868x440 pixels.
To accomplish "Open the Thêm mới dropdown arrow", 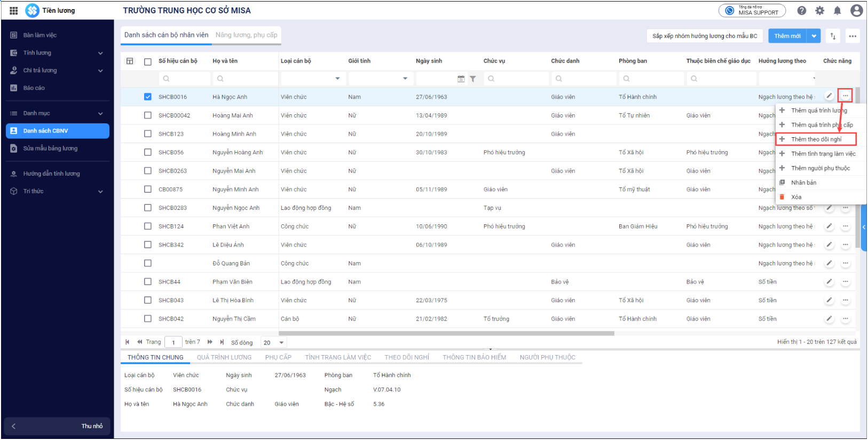I will 814,36.
